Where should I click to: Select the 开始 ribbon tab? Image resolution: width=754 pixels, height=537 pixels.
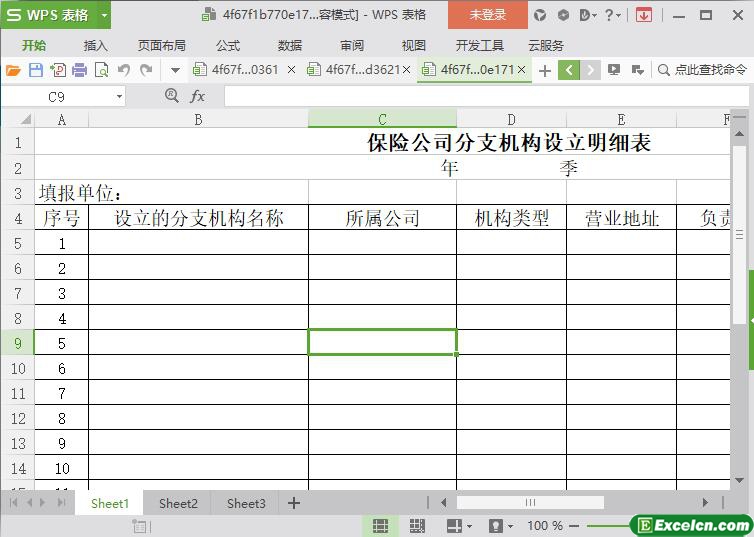click(x=34, y=46)
